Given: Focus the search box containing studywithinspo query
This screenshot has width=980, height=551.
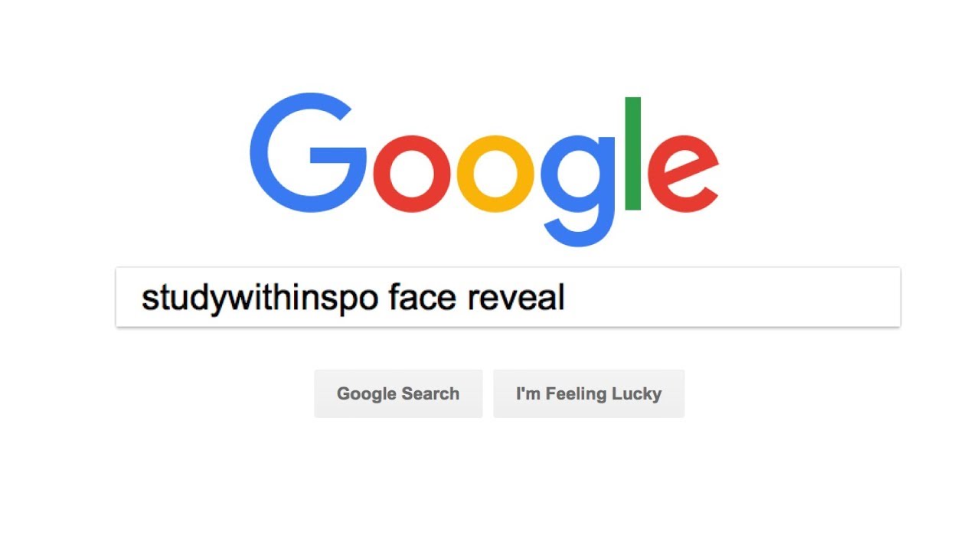Looking at the screenshot, I should pyautogui.click(x=508, y=297).
